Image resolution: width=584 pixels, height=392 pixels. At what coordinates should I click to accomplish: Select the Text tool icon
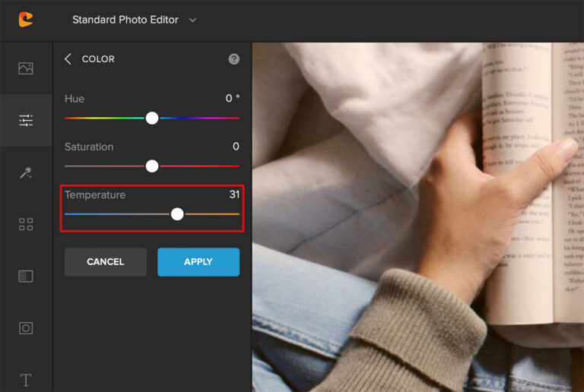tap(26, 380)
